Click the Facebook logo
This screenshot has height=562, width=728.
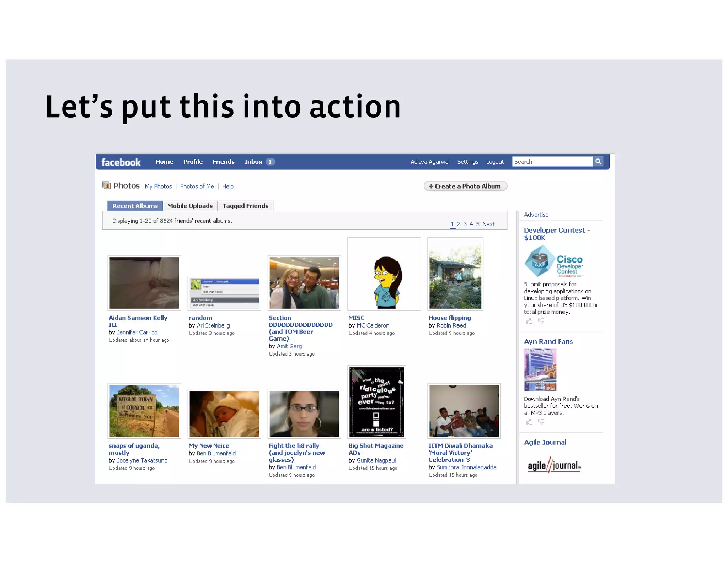121,162
